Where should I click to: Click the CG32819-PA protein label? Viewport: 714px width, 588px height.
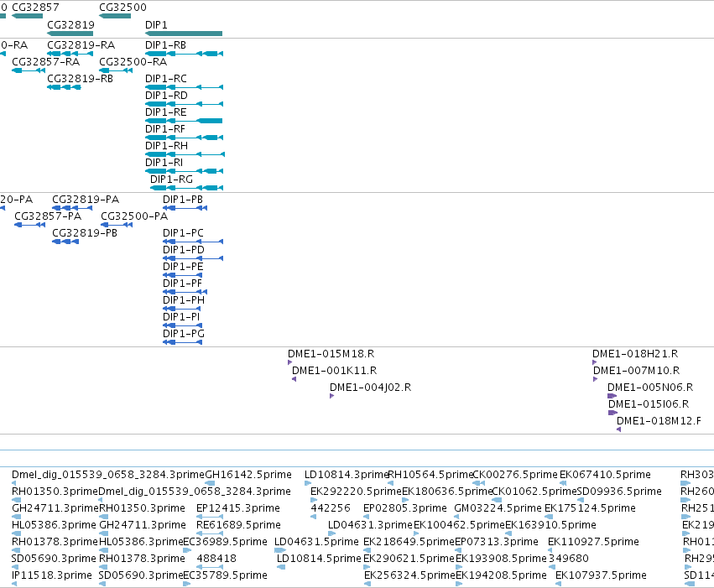86,200
